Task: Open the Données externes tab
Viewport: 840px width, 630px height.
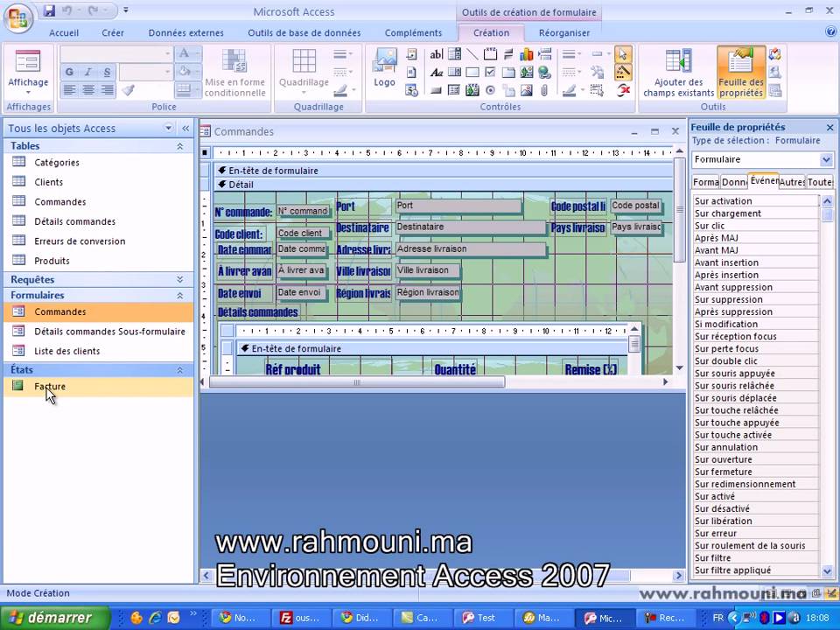Action: coord(185,32)
